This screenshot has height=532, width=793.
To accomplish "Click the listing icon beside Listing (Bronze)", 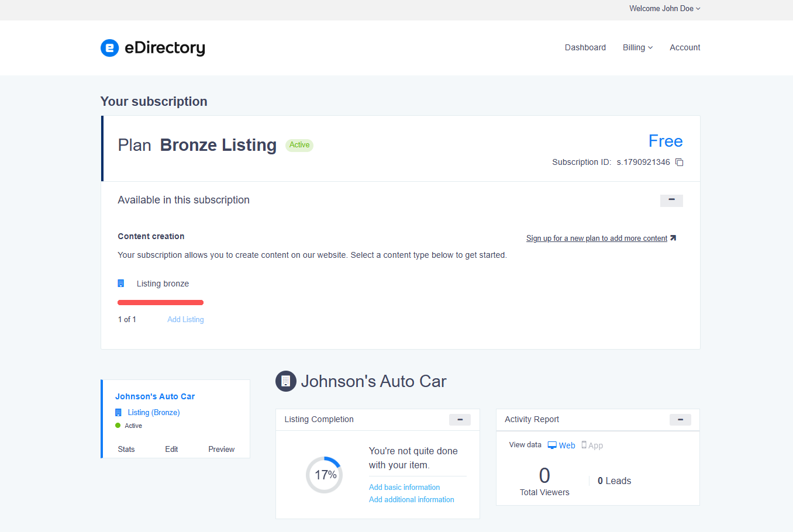I will click(x=119, y=412).
